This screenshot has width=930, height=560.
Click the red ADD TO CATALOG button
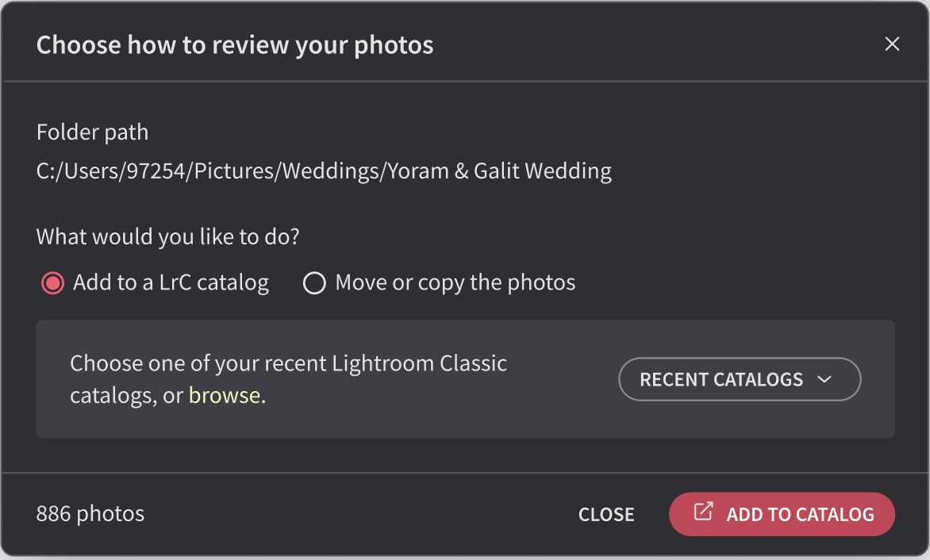(x=782, y=514)
